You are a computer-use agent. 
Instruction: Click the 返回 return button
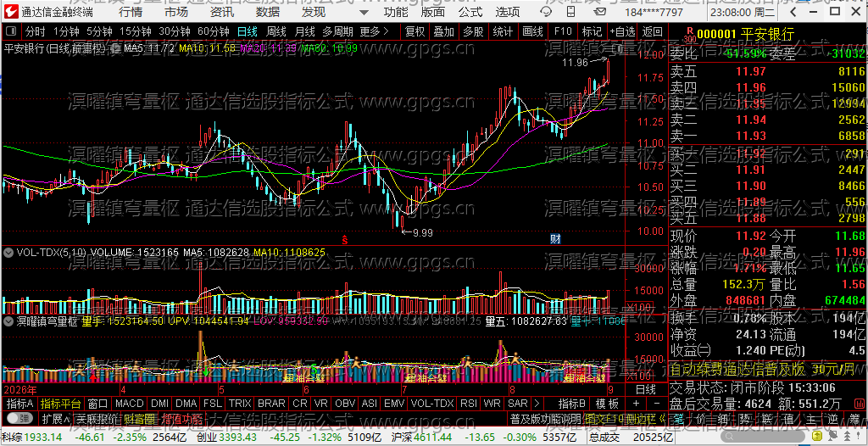point(653,31)
